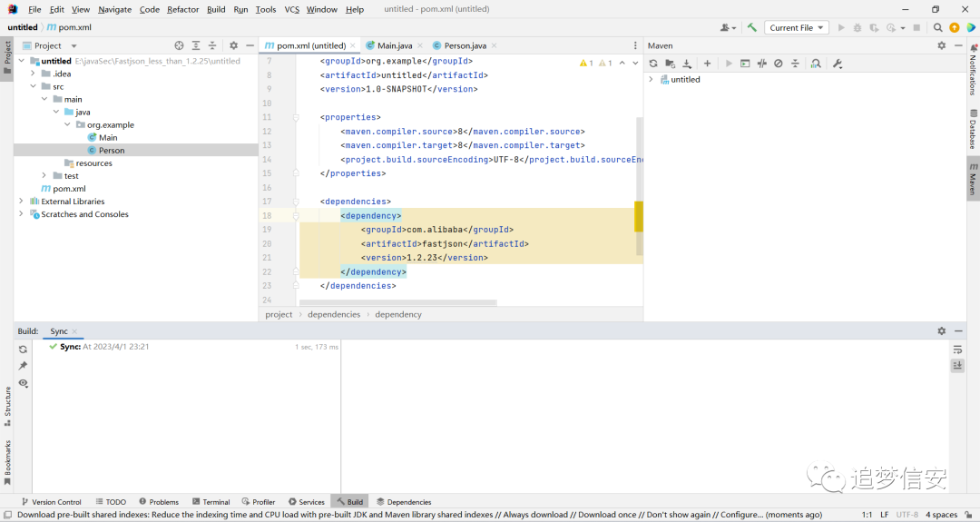Click the editor horizontal scrollbar
The image size is (980, 522).
tap(398, 302)
